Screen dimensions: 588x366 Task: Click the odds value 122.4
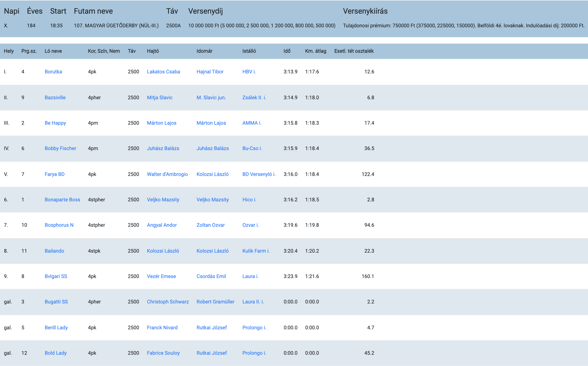pyautogui.click(x=368, y=174)
